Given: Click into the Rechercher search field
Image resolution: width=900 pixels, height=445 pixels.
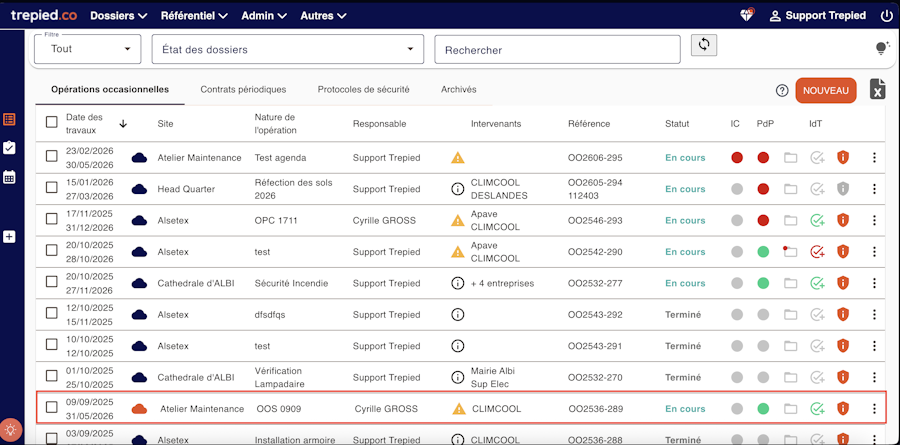Looking at the screenshot, I should pos(557,49).
